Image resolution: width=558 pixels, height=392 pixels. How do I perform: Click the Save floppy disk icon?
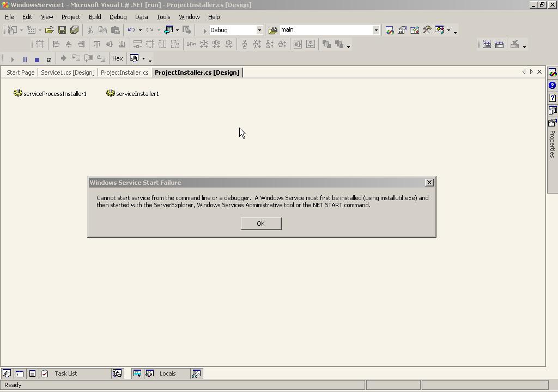62,31
